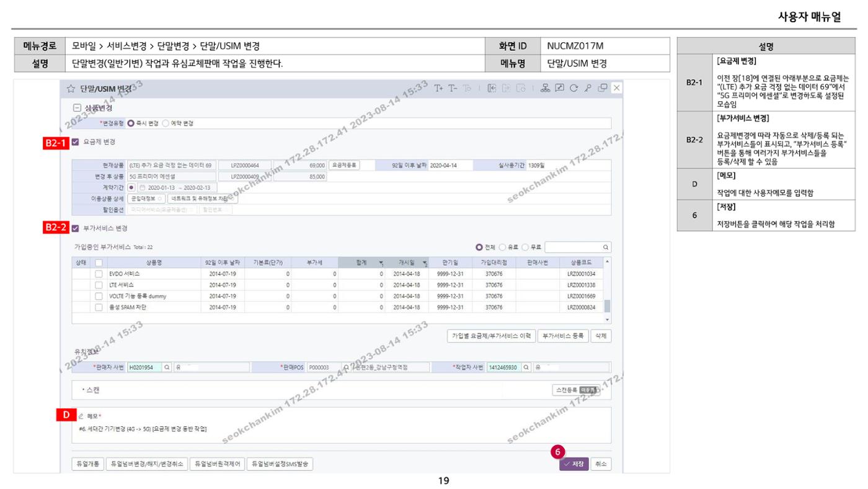Click the search icon beside 판매자 사번 field
This screenshot has width=868, height=489.
(167, 367)
